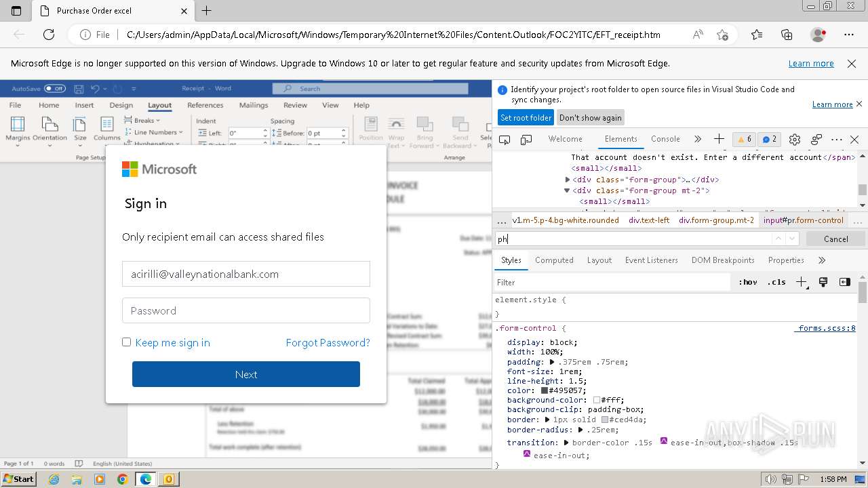The width and height of the screenshot is (868, 488).
Task: Open Learn more link in Edge notification bar
Action: 811,64
